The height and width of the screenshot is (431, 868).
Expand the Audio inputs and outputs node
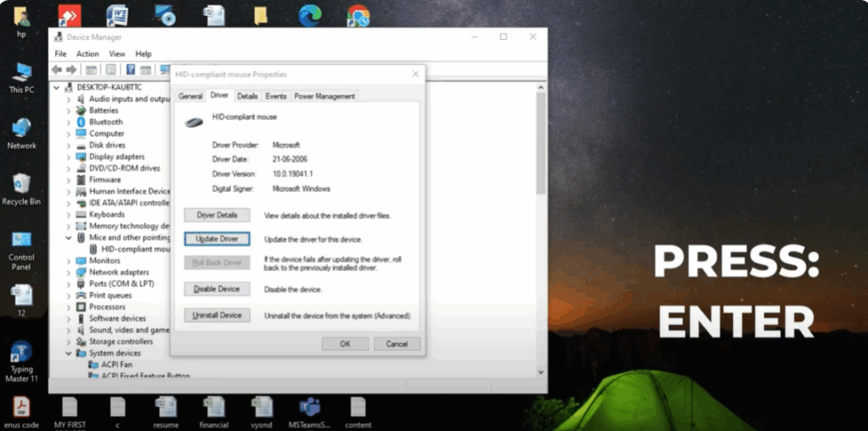pos(69,99)
